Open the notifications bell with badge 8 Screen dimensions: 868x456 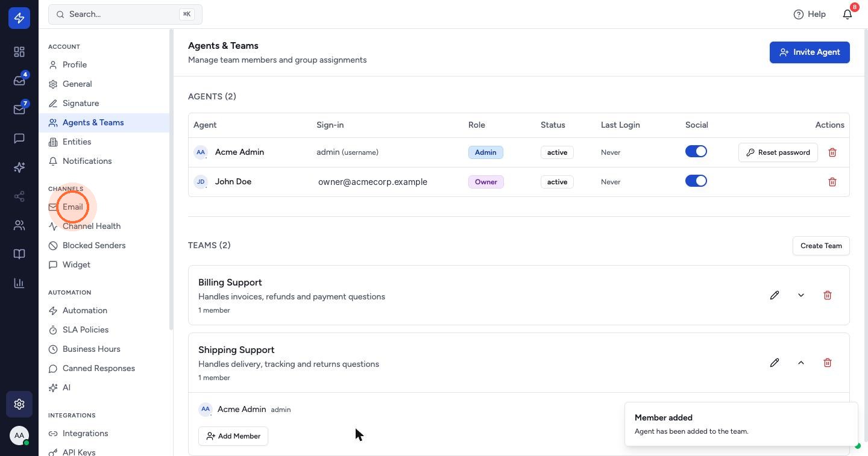pyautogui.click(x=848, y=14)
